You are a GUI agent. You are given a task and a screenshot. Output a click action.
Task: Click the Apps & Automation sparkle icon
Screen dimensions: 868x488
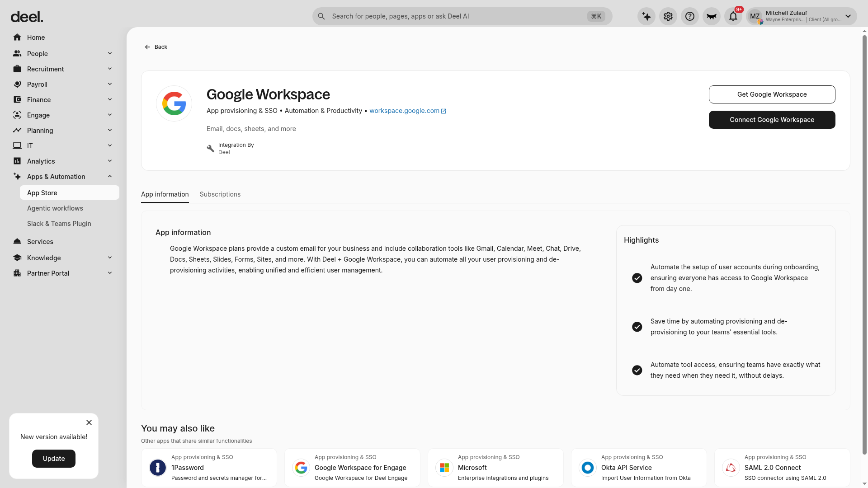pyautogui.click(x=17, y=176)
